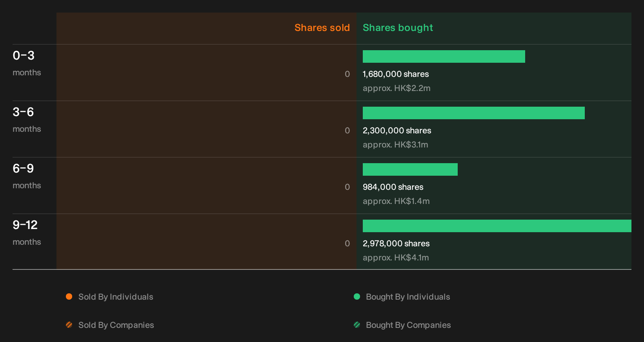
Task: Click the shares sold 0 in 3-6 months row
Action: coord(347,131)
